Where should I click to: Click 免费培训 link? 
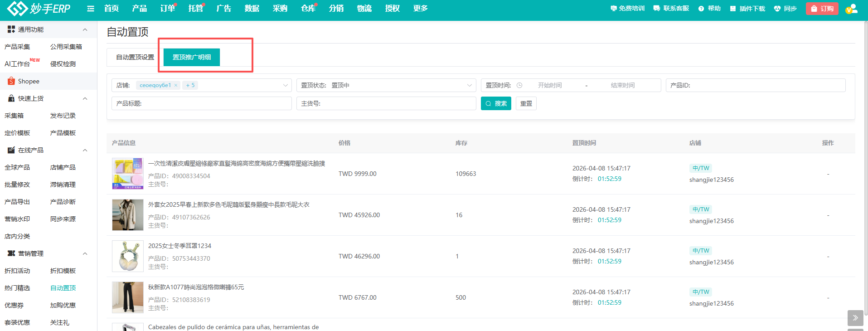[627, 9]
